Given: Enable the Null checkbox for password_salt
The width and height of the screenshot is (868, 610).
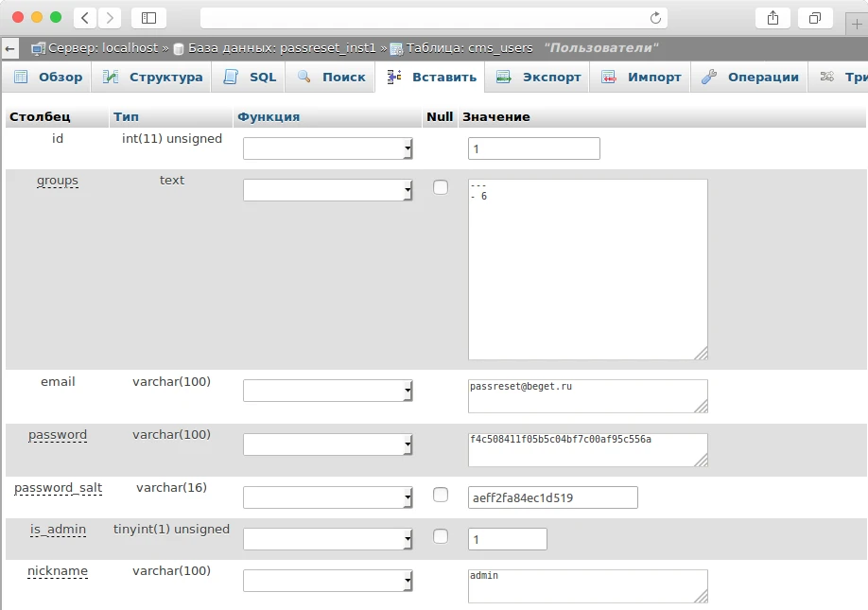Looking at the screenshot, I should tap(441, 495).
